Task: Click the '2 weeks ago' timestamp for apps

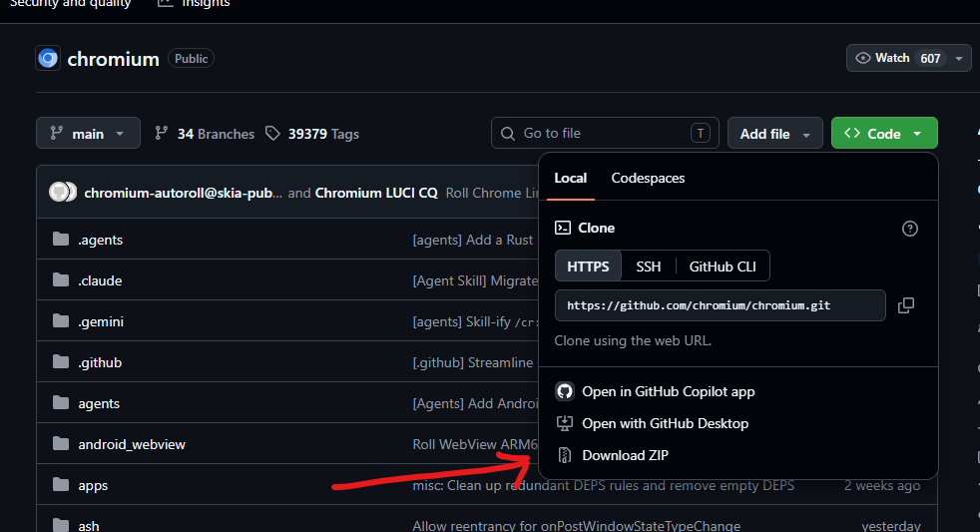Action: click(x=882, y=485)
